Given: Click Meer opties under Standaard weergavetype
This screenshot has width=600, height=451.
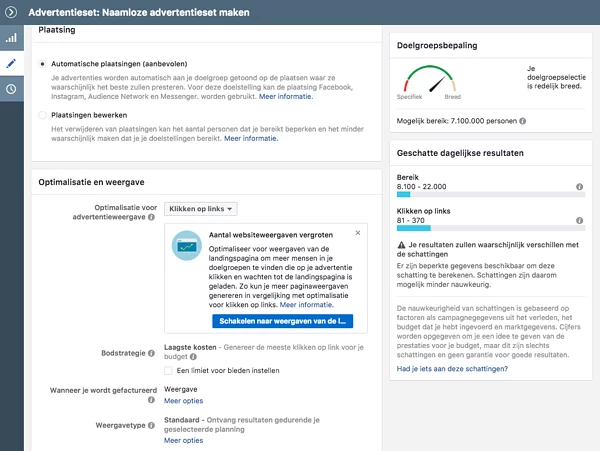Looking at the screenshot, I should (x=184, y=440).
